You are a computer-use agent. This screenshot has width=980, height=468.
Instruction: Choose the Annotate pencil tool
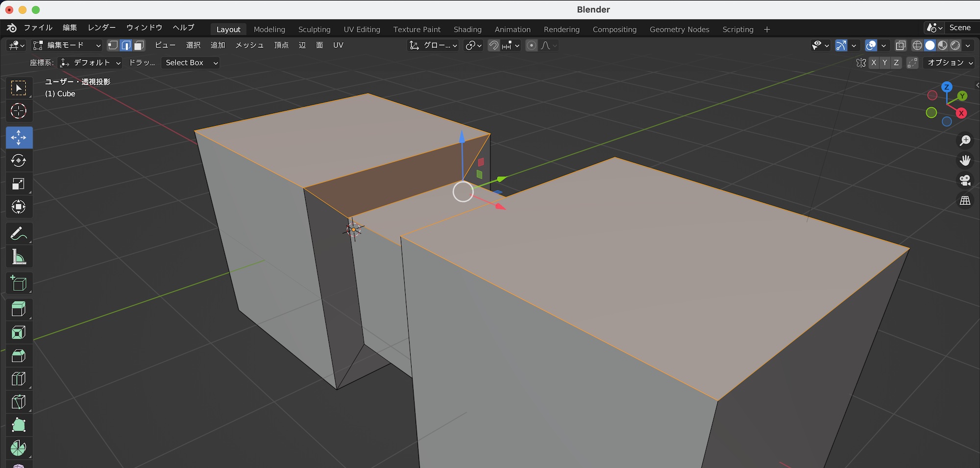pyautogui.click(x=19, y=234)
